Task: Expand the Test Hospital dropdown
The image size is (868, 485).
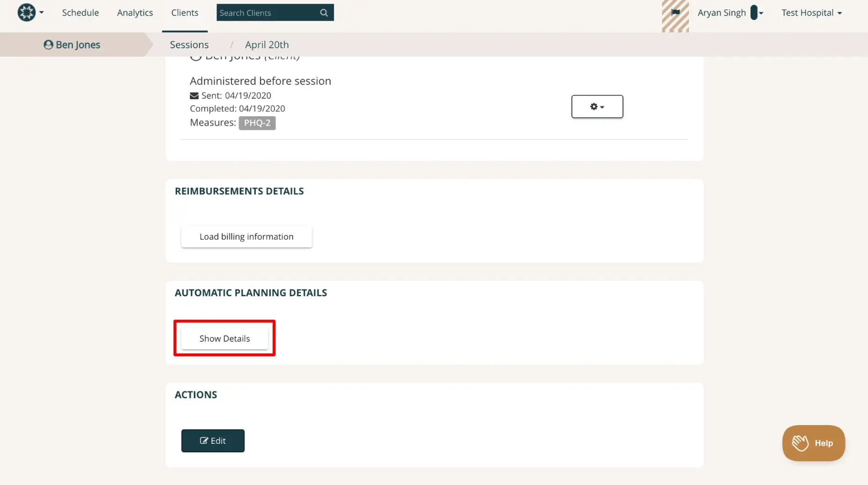Action: point(811,13)
